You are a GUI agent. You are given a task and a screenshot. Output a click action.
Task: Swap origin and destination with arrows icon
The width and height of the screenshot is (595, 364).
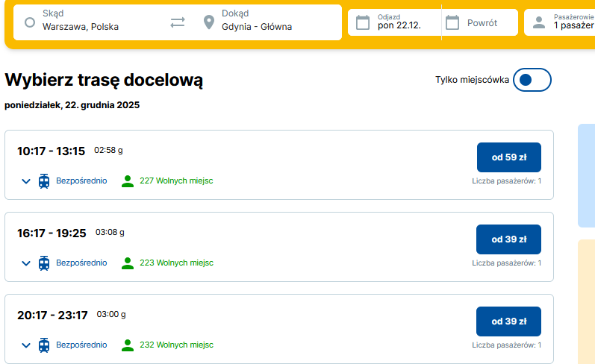(177, 22)
